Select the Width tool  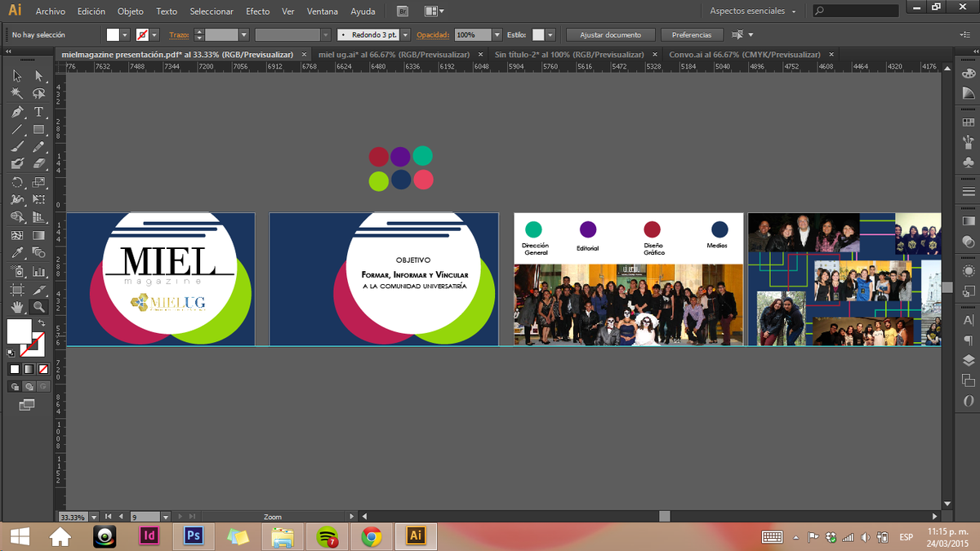(x=16, y=199)
